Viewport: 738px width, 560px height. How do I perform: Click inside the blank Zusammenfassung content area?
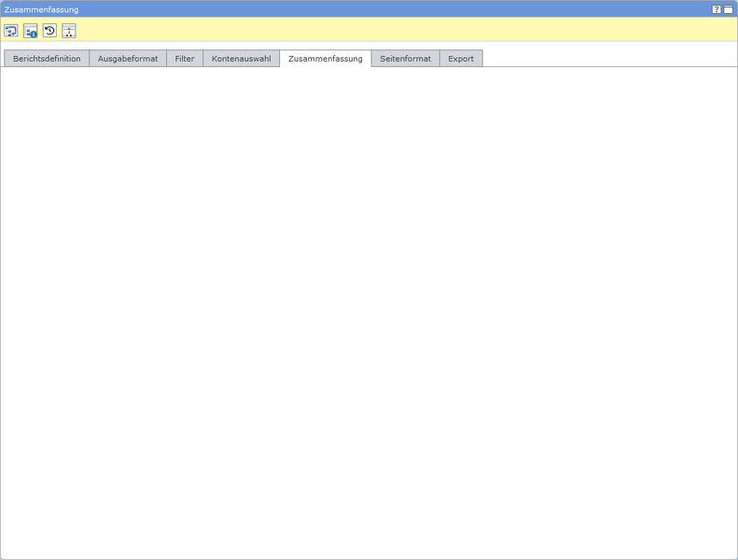[369, 308]
